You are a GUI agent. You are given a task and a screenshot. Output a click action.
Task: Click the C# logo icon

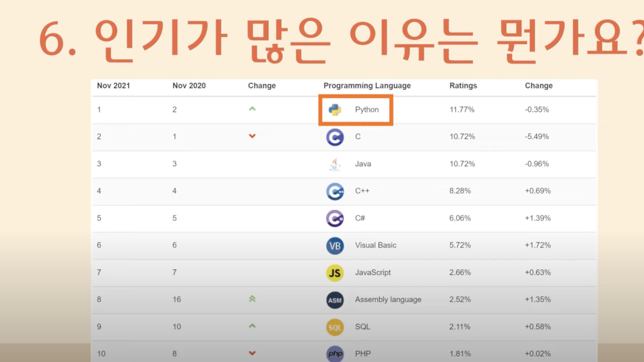pyautogui.click(x=335, y=218)
